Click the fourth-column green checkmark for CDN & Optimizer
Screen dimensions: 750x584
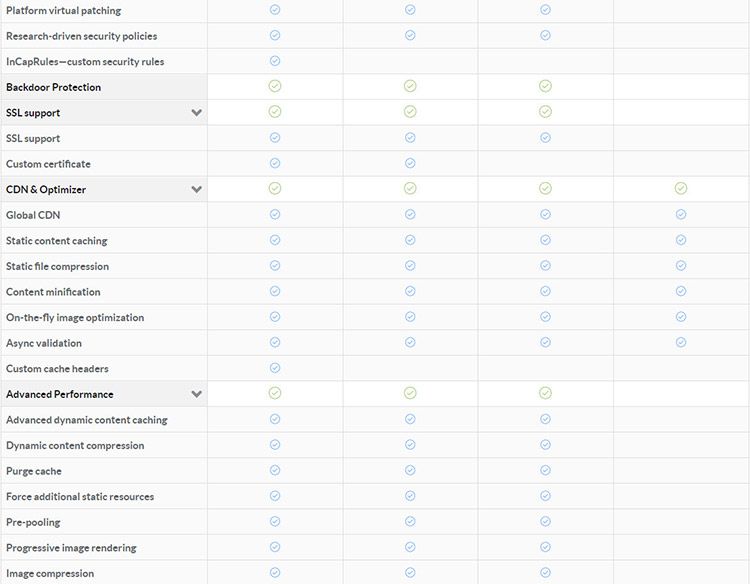[x=681, y=188]
